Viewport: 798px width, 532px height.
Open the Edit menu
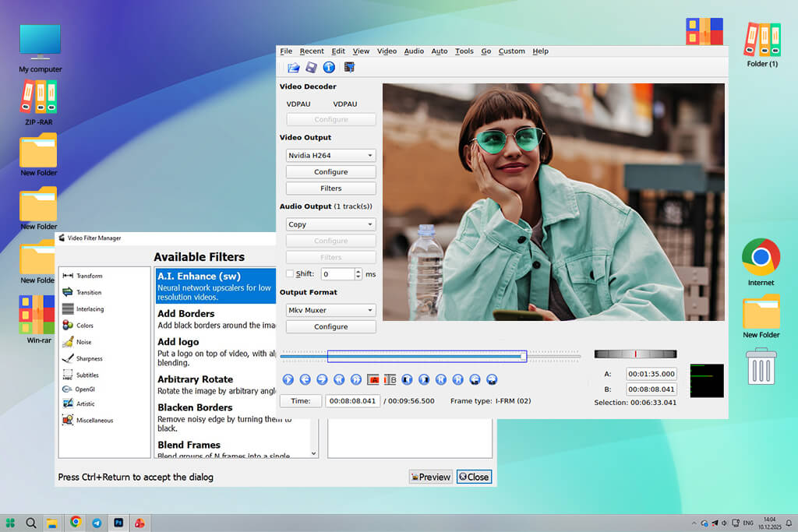(338, 51)
